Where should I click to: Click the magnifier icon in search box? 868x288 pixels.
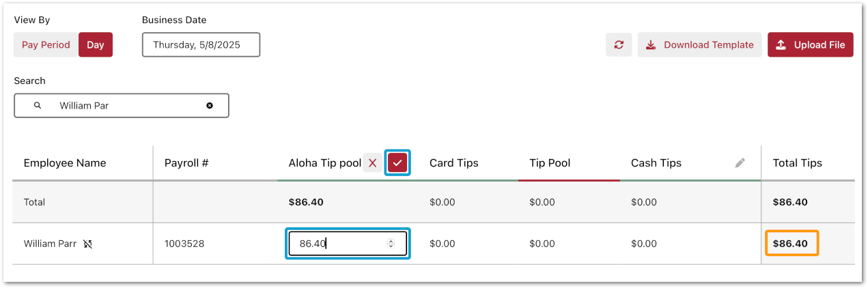click(x=38, y=106)
